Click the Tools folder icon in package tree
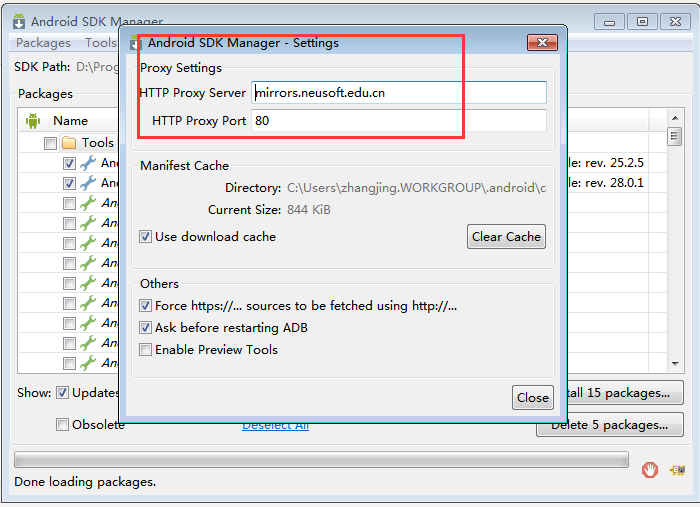 point(69,143)
